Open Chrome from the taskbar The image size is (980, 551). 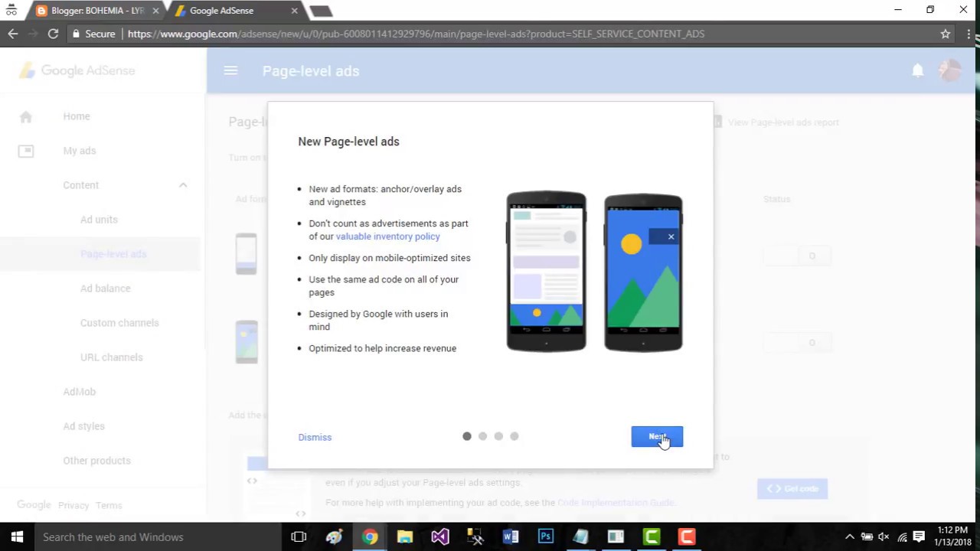click(370, 537)
